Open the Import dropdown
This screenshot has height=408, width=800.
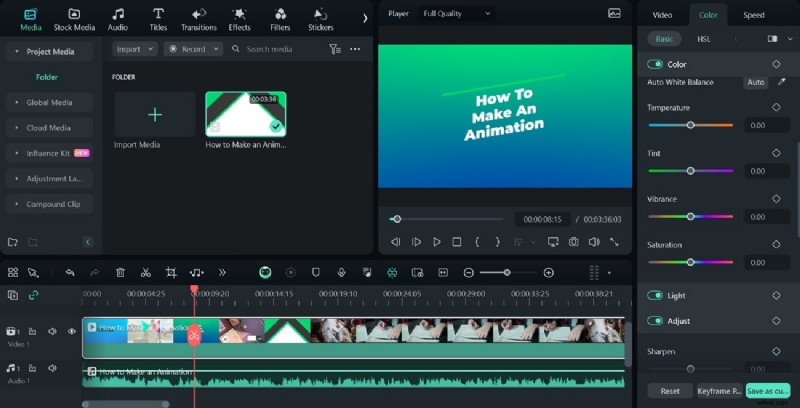point(134,48)
